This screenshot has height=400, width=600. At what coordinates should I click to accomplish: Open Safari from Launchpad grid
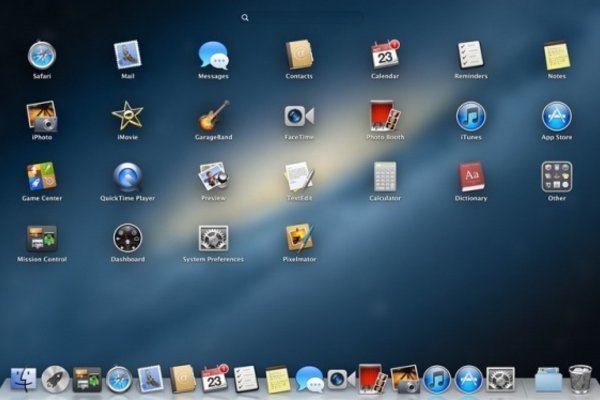pos(42,56)
